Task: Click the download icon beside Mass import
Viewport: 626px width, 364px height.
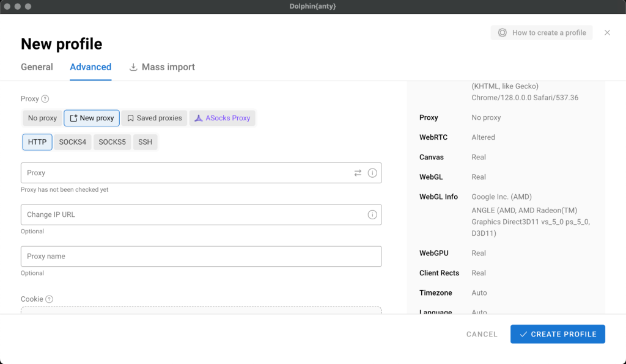Action: tap(133, 67)
